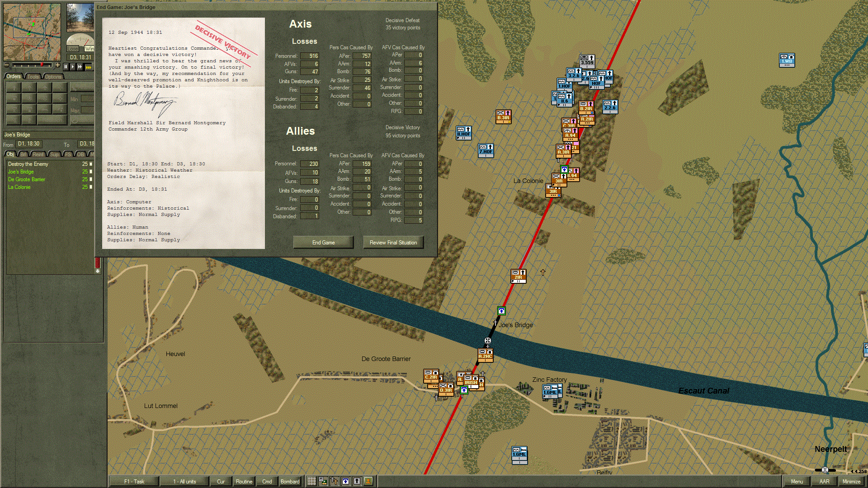This screenshot has width=868, height=488.
Task: Select the B.3IR unit counter
Action: (x=503, y=116)
